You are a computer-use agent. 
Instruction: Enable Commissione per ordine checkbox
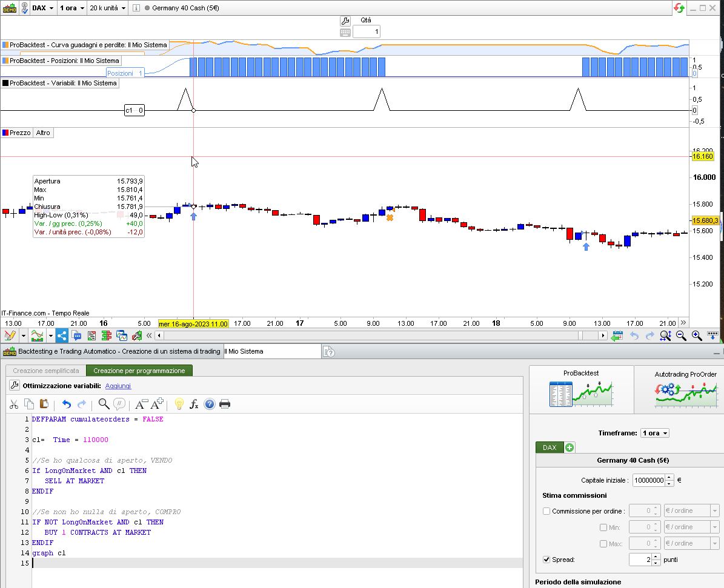click(x=546, y=511)
